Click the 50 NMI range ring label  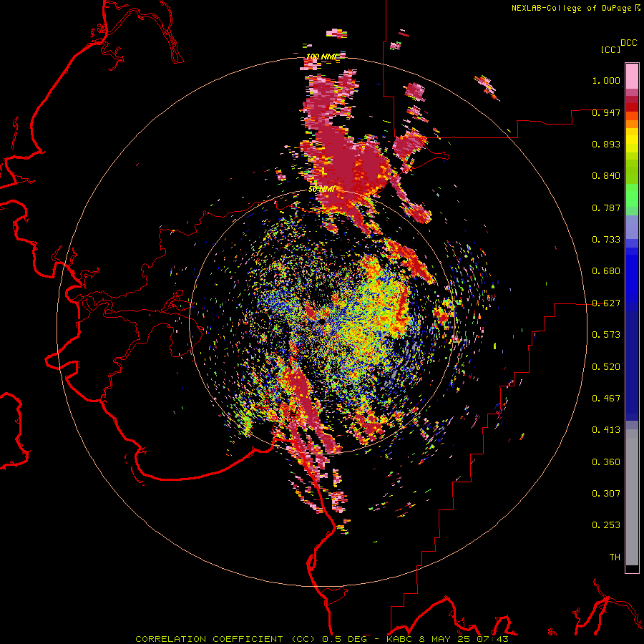(x=322, y=190)
